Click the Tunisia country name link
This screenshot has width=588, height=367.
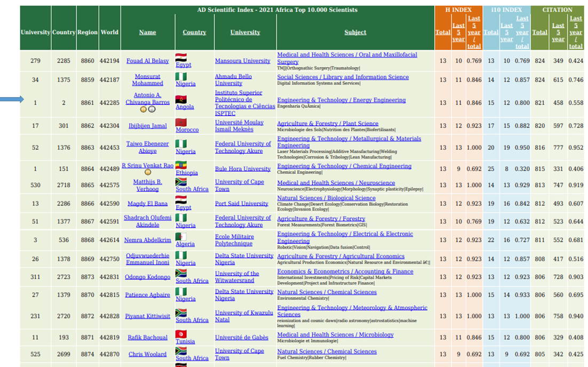point(185,341)
